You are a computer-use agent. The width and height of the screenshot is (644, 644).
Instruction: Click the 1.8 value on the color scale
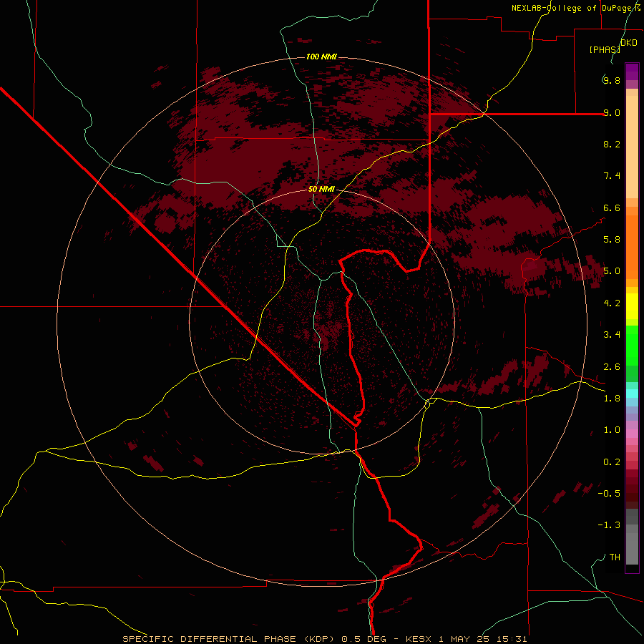point(612,398)
